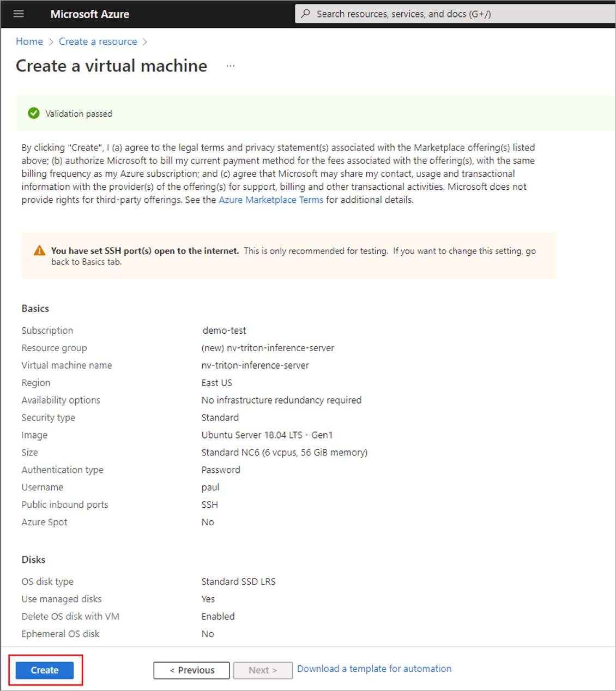
Task: Click Download a template for automation
Action: pyautogui.click(x=374, y=669)
